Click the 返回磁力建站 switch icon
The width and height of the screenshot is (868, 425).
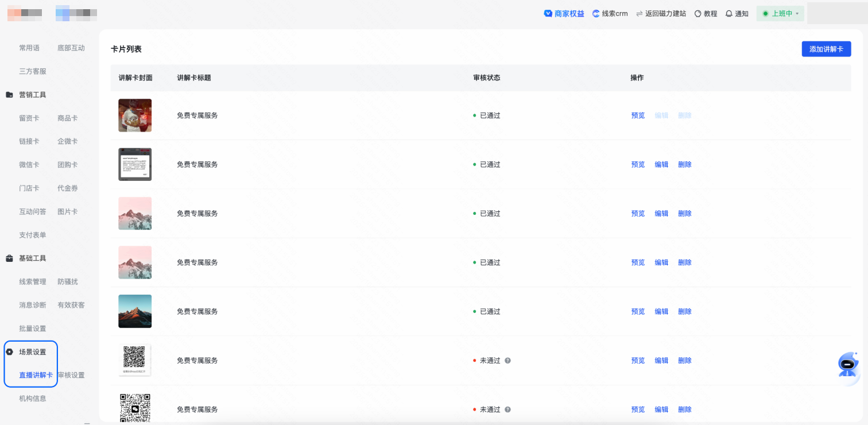pos(639,14)
